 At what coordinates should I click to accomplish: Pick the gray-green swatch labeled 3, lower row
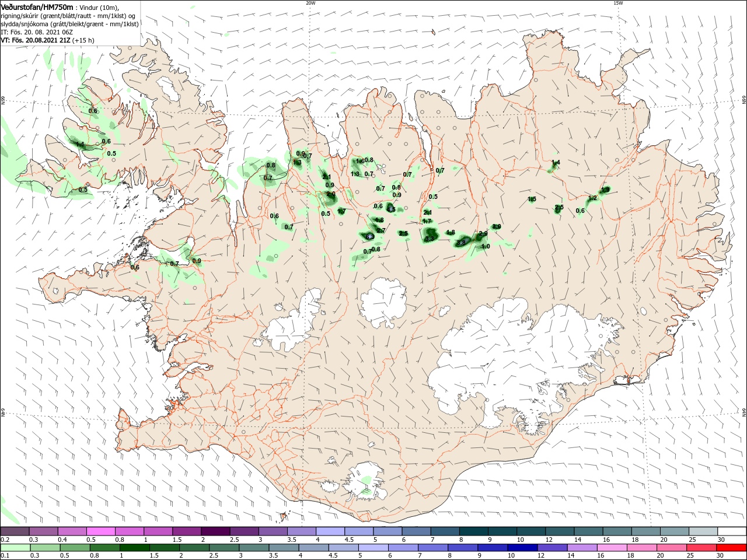(253, 548)
